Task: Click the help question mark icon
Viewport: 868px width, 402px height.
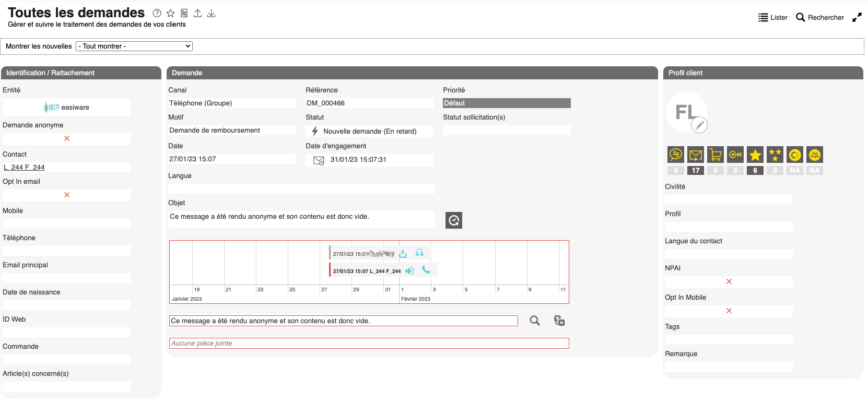Action: [x=157, y=14]
